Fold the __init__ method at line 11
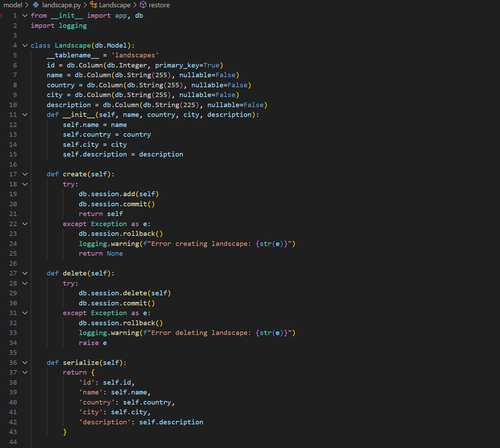 (25, 114)
